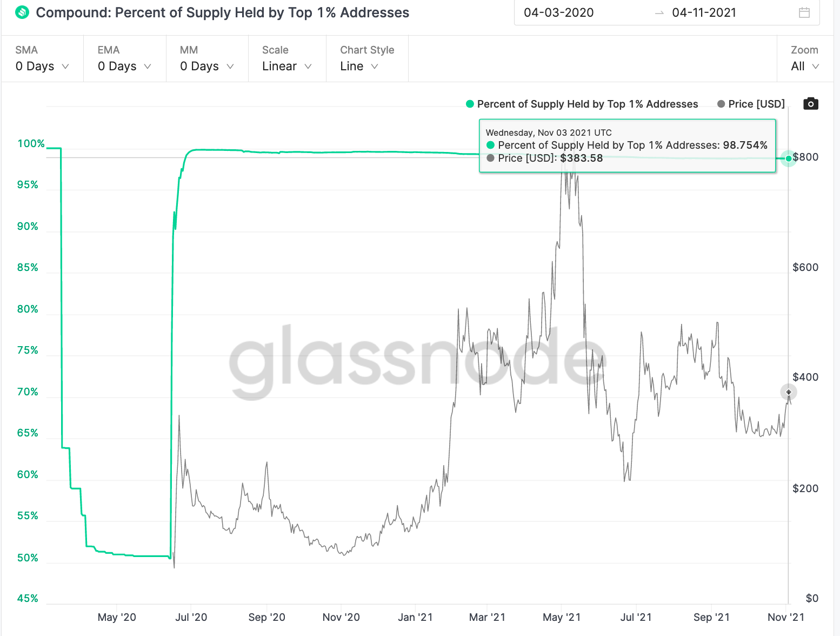Click the Compound logo icon

tap(22, 12)
